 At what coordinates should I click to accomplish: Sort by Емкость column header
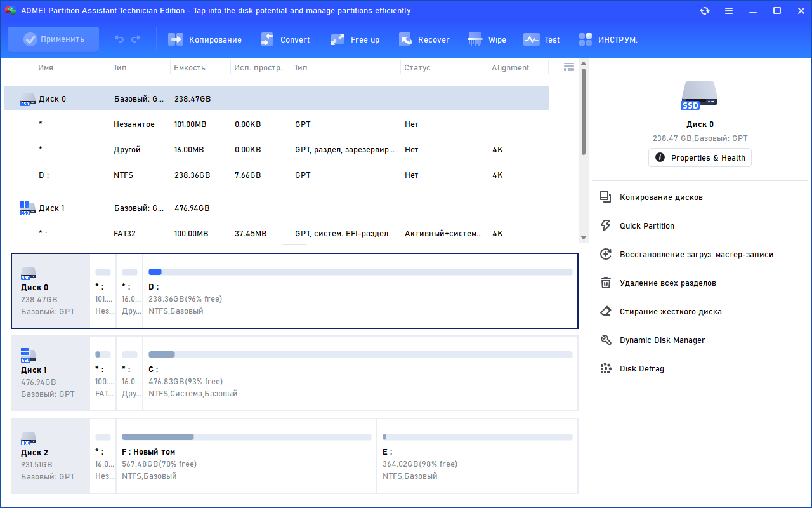(x=190, y=68)
